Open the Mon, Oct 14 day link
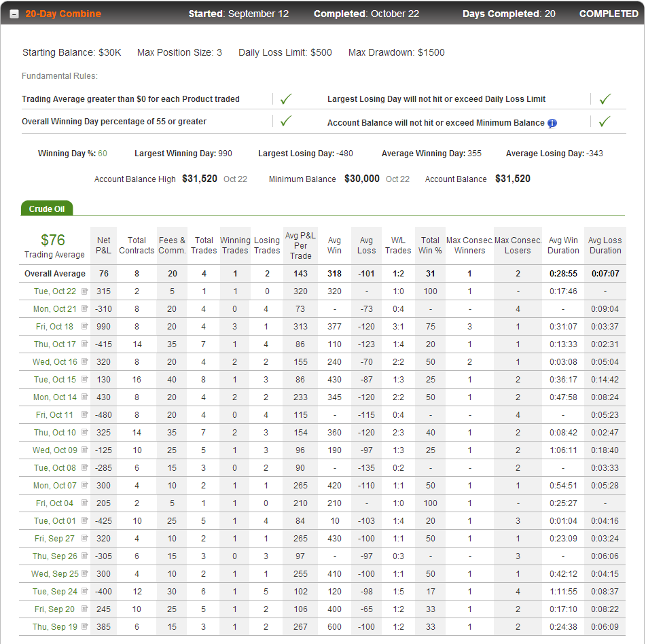This screenshot has height=644, width=646. (x=55, y=397)
